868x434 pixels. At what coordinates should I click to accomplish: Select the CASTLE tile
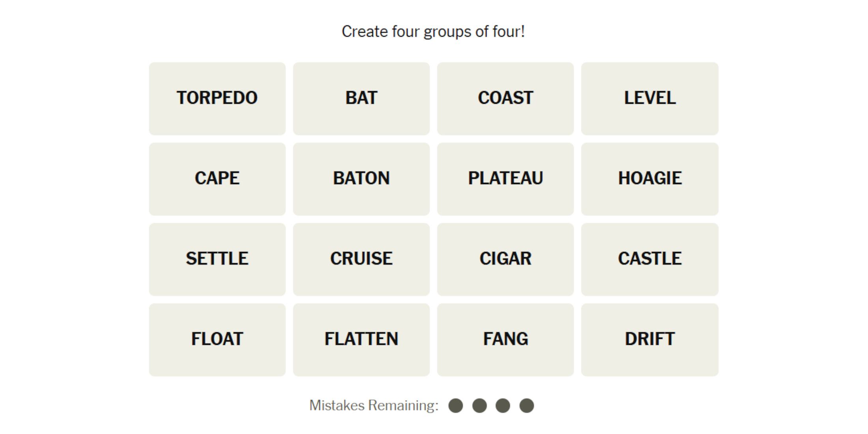pyautogui.click(x=649, y=259)
